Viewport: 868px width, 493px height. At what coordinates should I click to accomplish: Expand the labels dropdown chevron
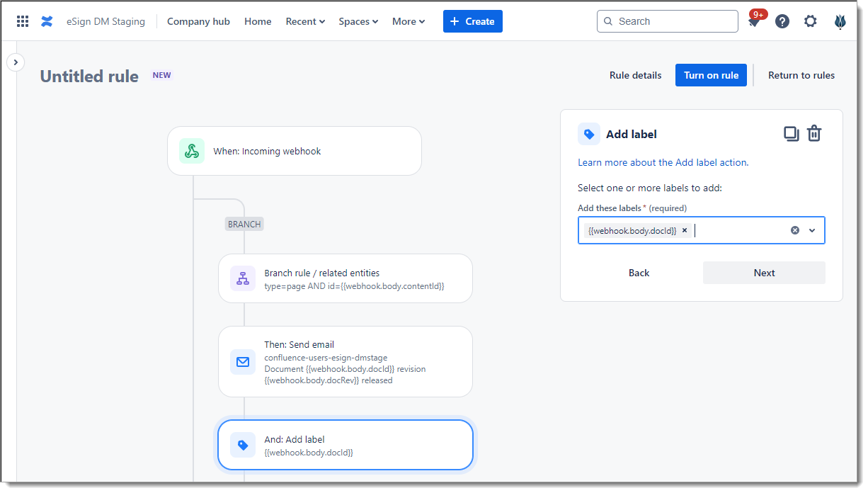(812, 230)
